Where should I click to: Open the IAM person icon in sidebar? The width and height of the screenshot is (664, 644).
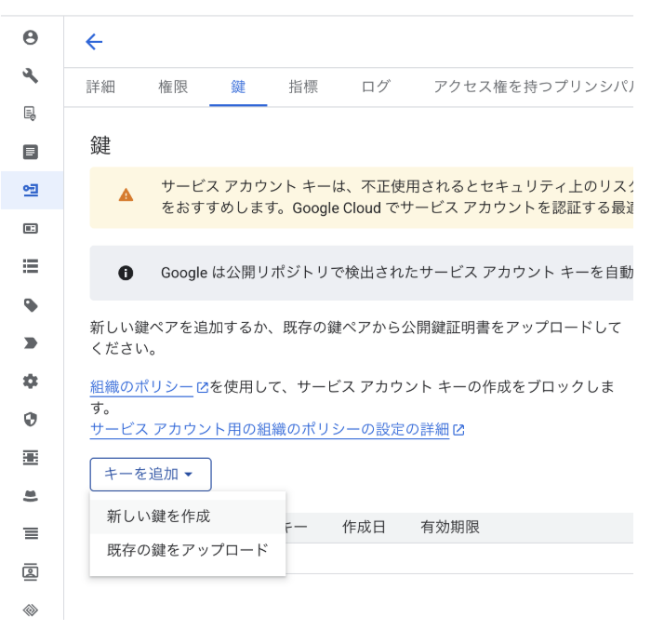click(30, 37)
